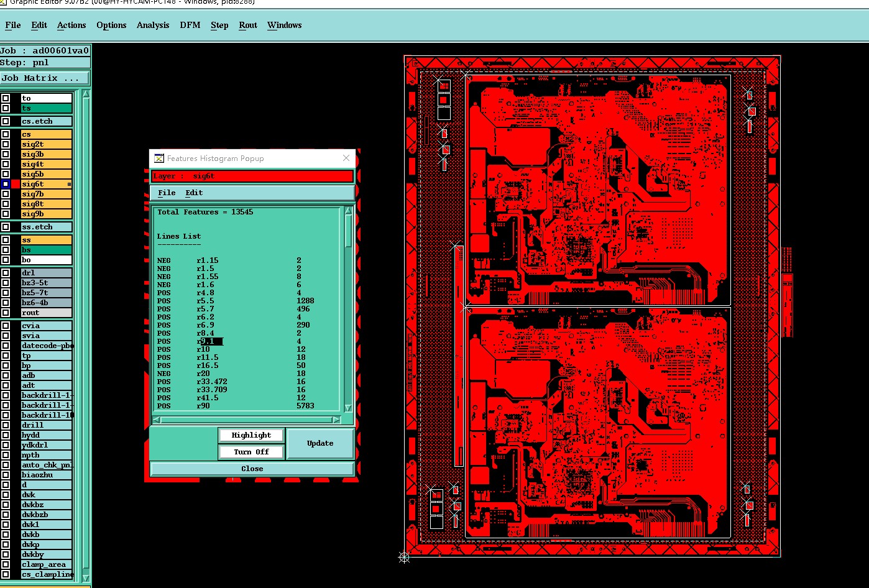Select the highlighted r9.1 histogram entry

[x=210, y=341]
